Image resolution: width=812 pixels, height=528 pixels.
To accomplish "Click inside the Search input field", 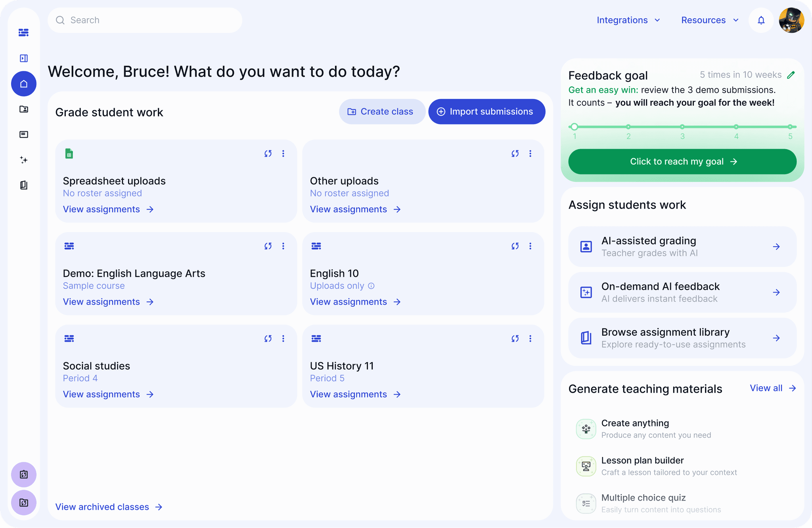I will coord(144,20).
